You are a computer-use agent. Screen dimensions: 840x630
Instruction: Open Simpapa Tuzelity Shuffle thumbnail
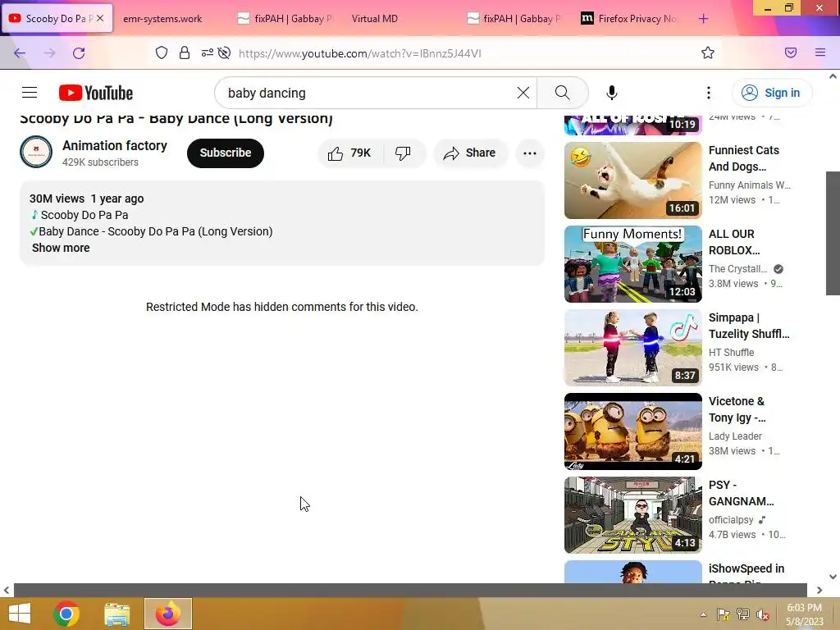tap(632, 348)
